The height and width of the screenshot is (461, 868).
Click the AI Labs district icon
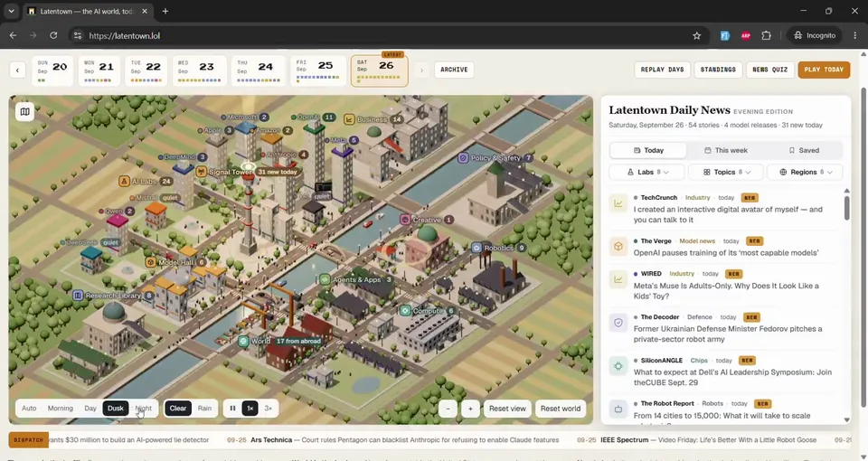point(124,181)
